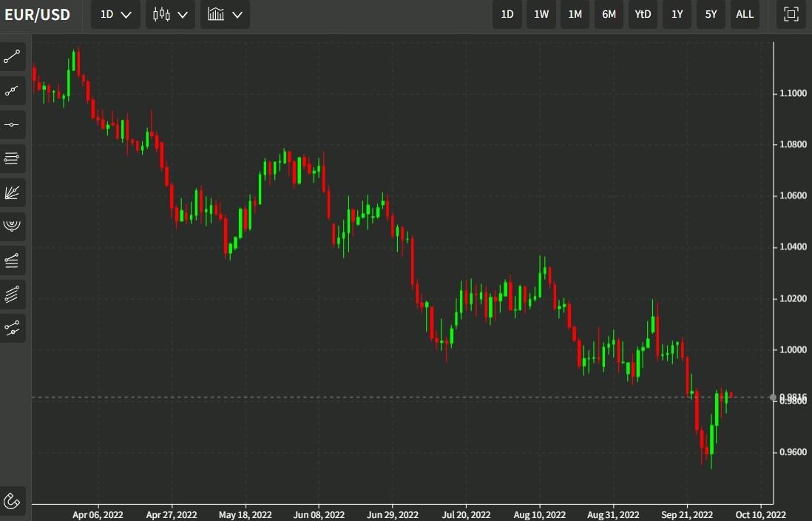The image size is (812, 521).
Task: Click the Aug 31, 2022 date label
Action: [613, 515]
